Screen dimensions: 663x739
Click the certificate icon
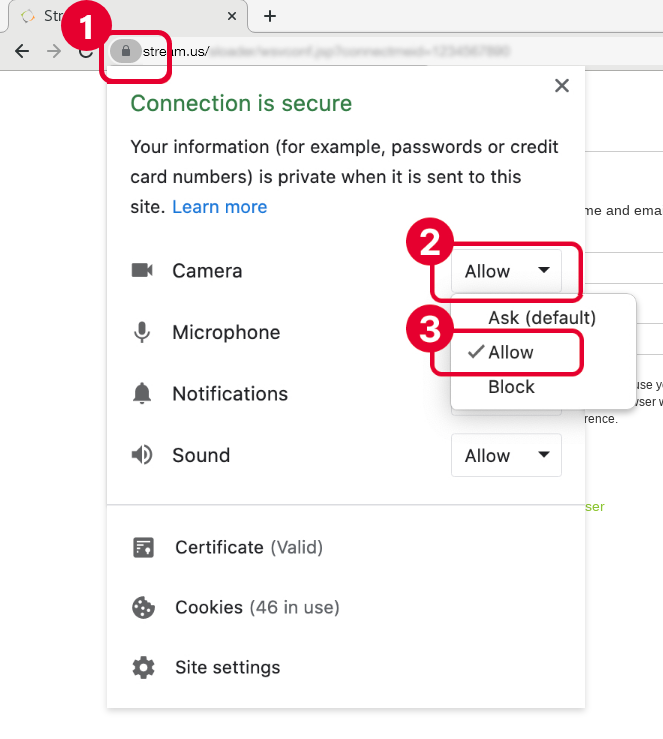pyautogui.click(x=144, y=547)
